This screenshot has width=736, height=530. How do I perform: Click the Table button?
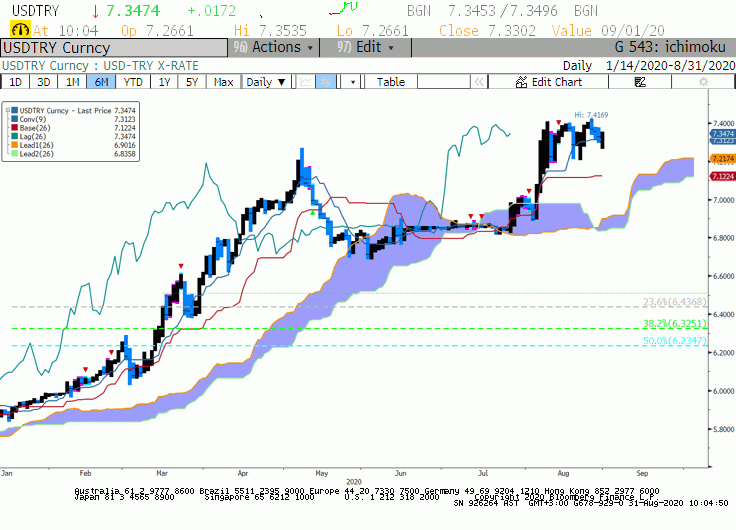(x=391, y=82)
